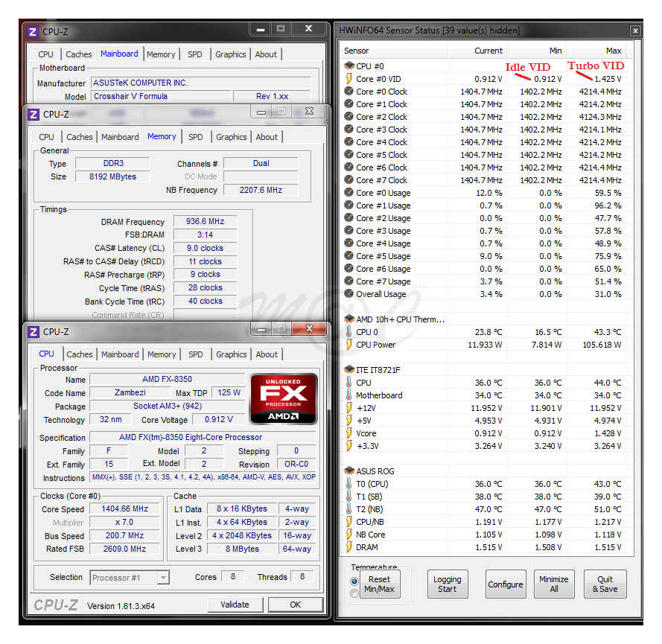Screen dimensions: 662x644
Task: Select the upper Temperature radio button
Action: coord(354,581)
